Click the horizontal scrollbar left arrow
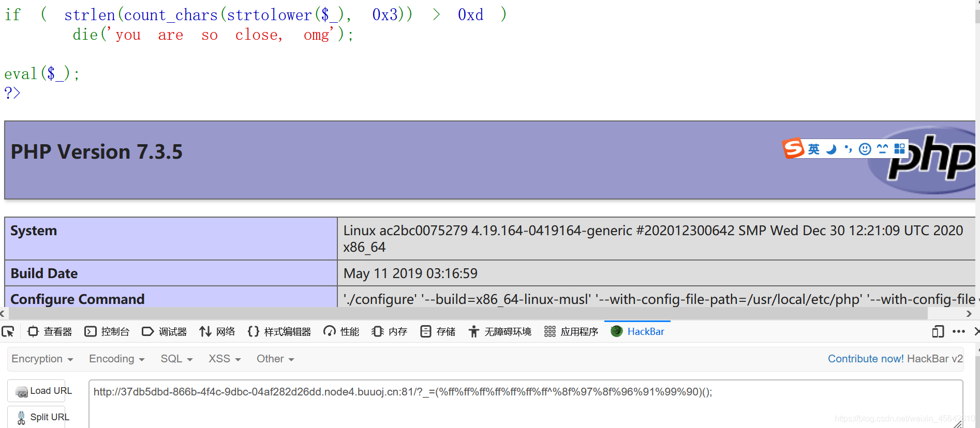Viewport: 980px width, 428px height. tap(3, 313)
